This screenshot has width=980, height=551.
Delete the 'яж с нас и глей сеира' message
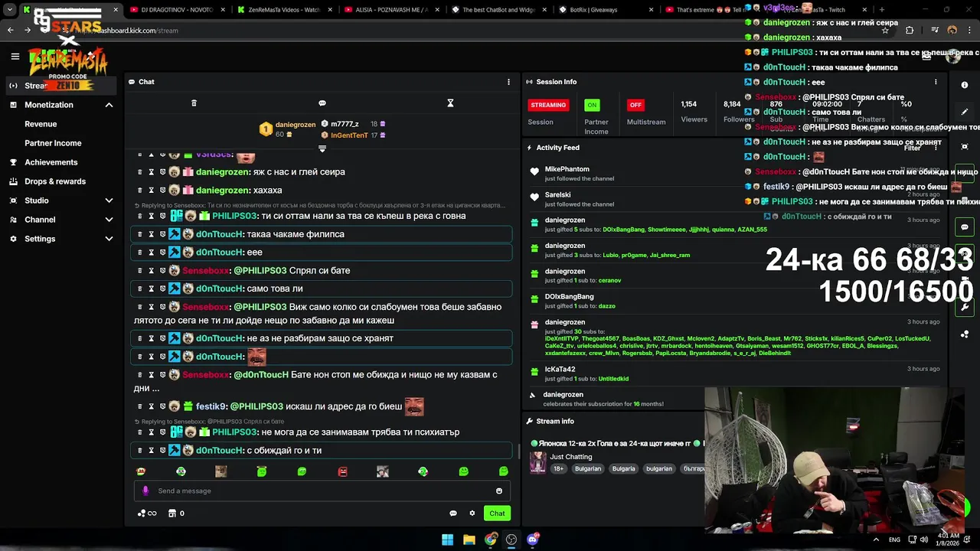click(140, 172)
